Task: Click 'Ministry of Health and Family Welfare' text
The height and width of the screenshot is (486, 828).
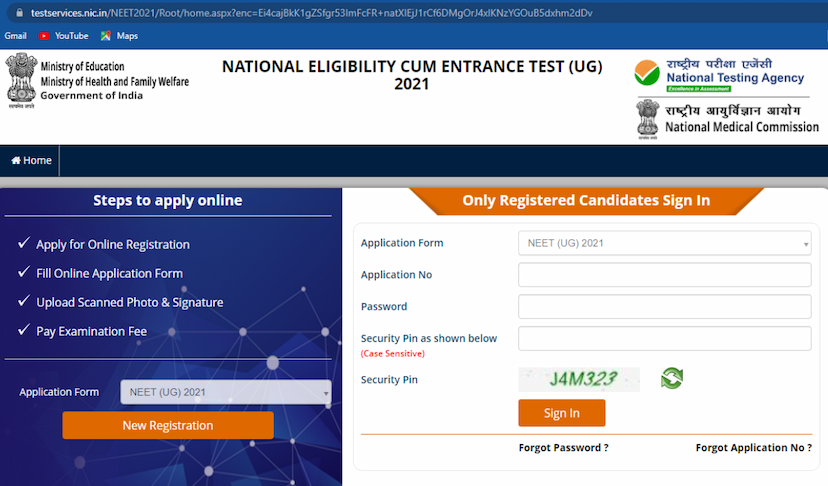Action: 115,81
